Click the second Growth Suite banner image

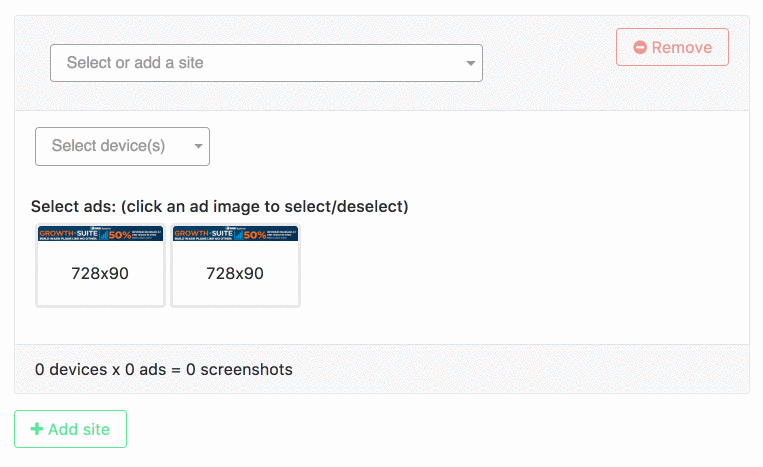point(236,234)
